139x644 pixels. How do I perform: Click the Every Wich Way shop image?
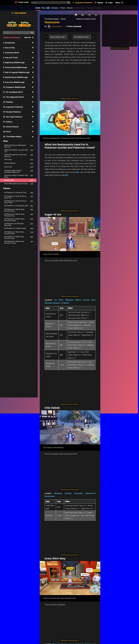(70, 578)
